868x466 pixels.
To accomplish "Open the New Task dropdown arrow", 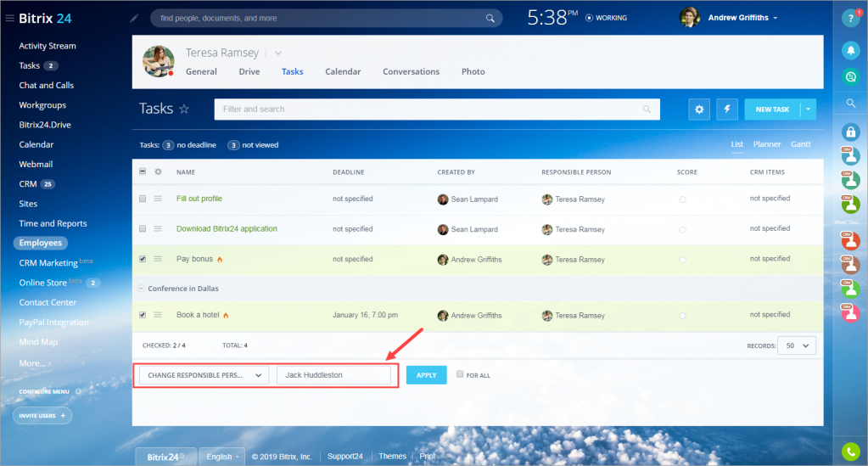I will coord(809,109).
